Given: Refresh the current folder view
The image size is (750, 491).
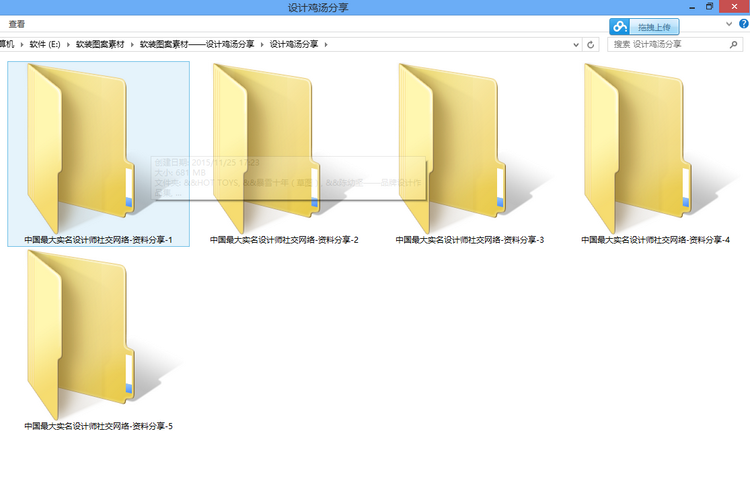Looking at the screenshot, I should coord(591,44).
